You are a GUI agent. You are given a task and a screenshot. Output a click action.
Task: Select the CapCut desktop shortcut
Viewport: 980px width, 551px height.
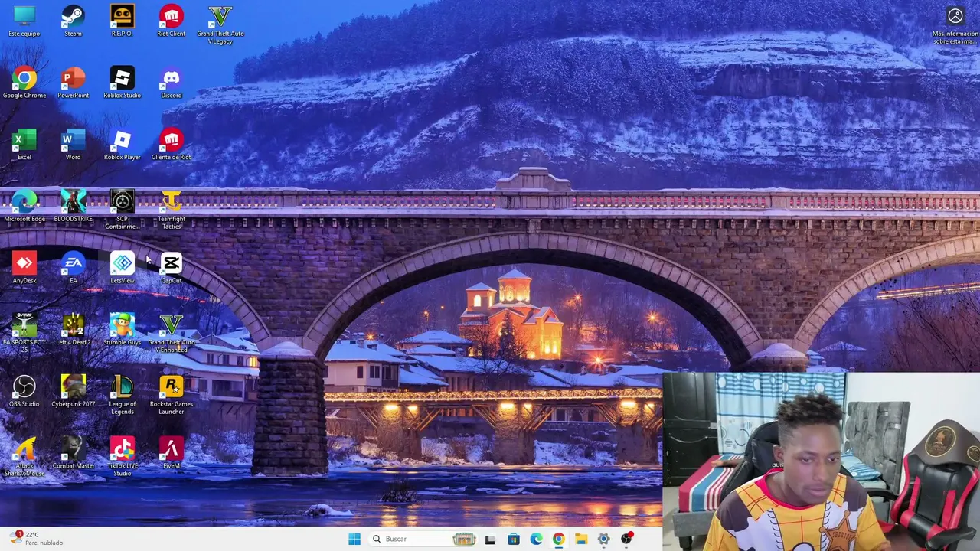(171, 268)
